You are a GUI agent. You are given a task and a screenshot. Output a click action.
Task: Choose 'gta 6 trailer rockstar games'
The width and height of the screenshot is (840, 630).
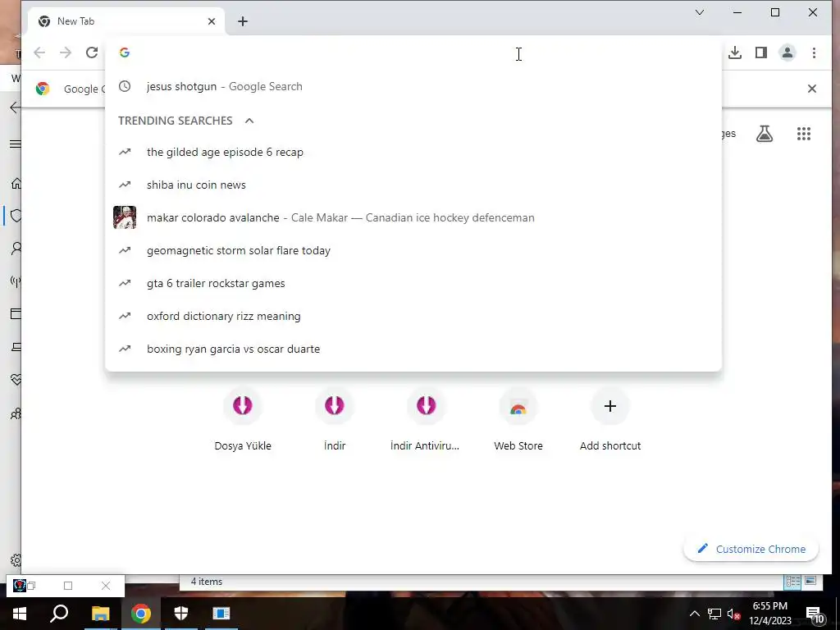click(x=413, y=283)
